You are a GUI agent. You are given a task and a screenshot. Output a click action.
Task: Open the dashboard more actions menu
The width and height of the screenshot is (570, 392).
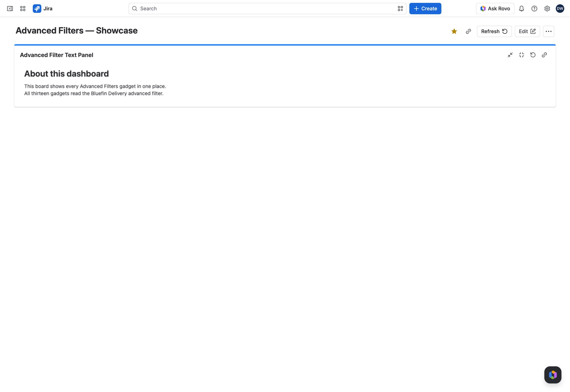coord(549,31)
